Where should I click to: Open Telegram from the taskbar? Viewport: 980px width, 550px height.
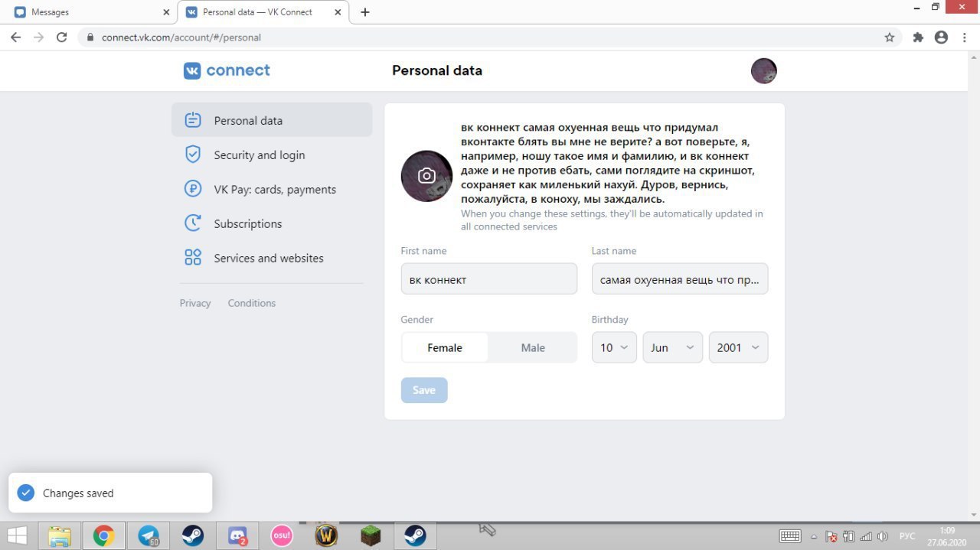(x=149, y=535)
